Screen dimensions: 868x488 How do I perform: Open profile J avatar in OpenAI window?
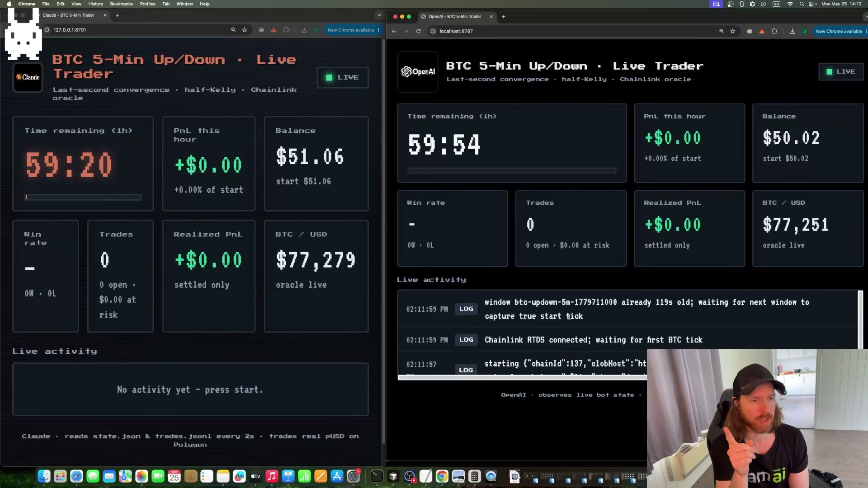point(805,31)
